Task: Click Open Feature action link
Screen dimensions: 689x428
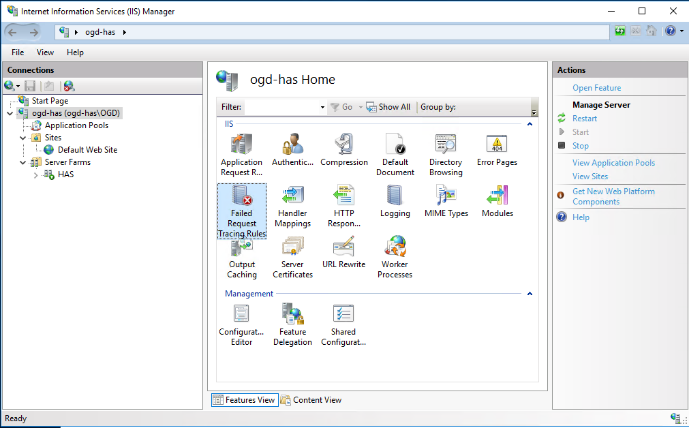Action: coord(596,88)
